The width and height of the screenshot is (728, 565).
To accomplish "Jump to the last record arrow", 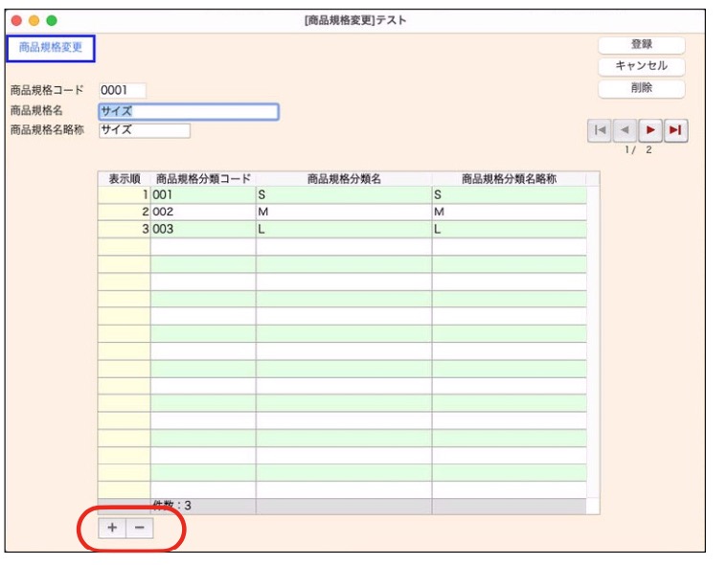I will (675, 131).
